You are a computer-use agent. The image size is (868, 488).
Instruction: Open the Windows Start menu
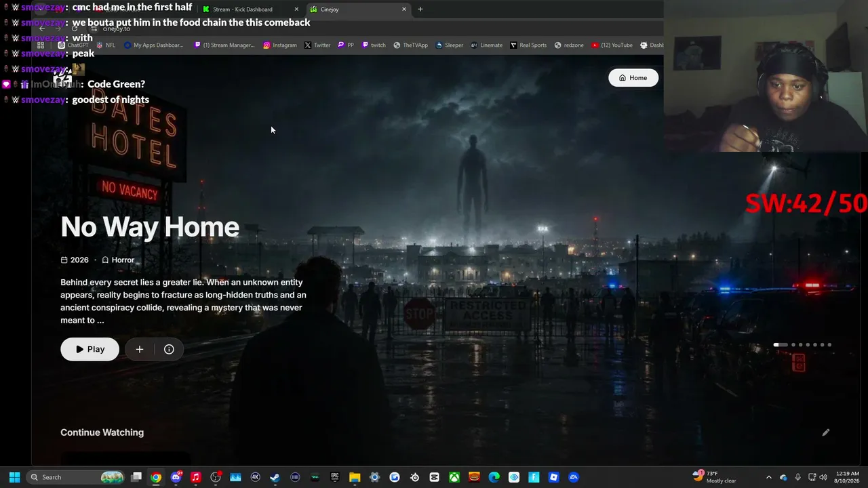(14, 477)
